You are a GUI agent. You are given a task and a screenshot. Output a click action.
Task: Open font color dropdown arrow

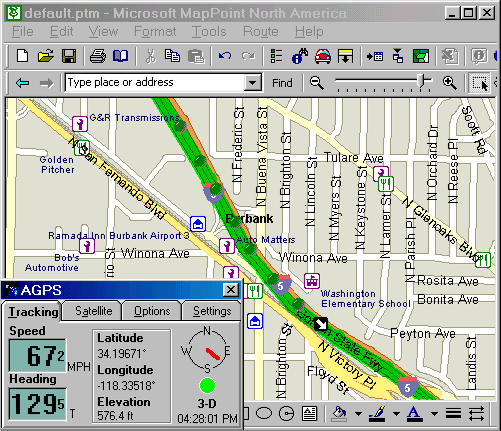click(434, 414)
